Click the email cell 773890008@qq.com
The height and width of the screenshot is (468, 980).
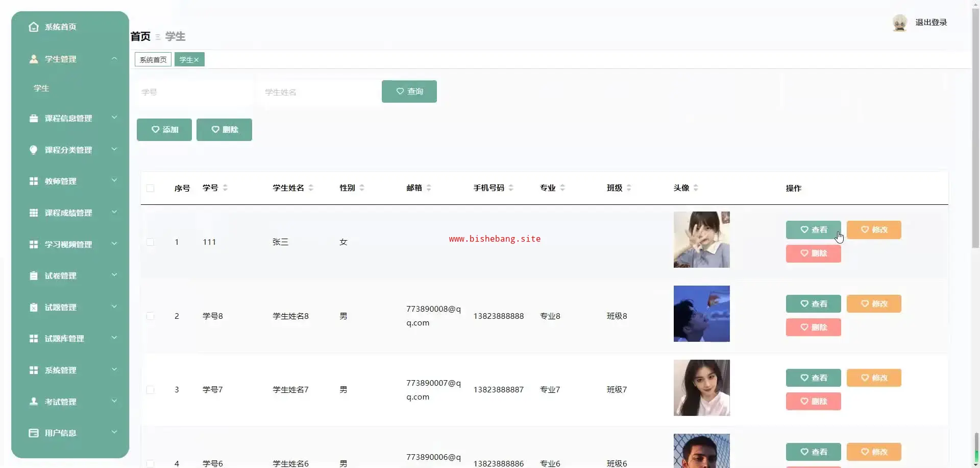pyautogui.click(x=433, y=316)
